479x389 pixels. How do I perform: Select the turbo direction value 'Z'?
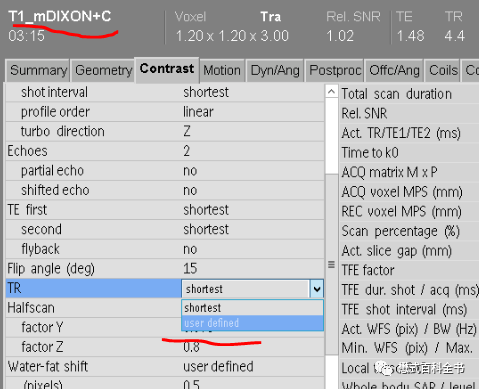187,131
